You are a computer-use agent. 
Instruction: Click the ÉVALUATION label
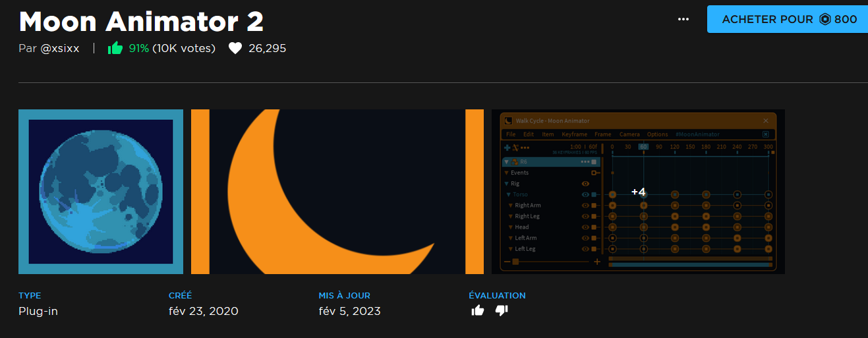click(x=497, y=296)
